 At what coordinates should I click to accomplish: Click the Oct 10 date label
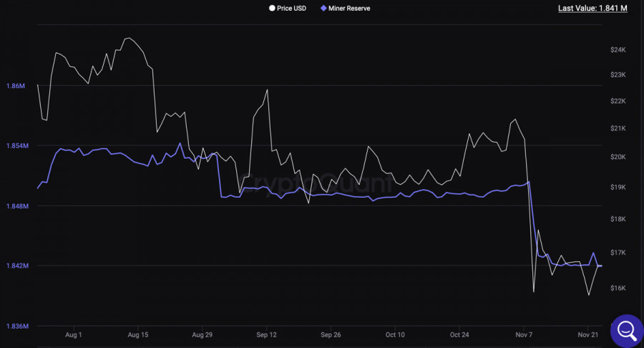tap(395, 334)
